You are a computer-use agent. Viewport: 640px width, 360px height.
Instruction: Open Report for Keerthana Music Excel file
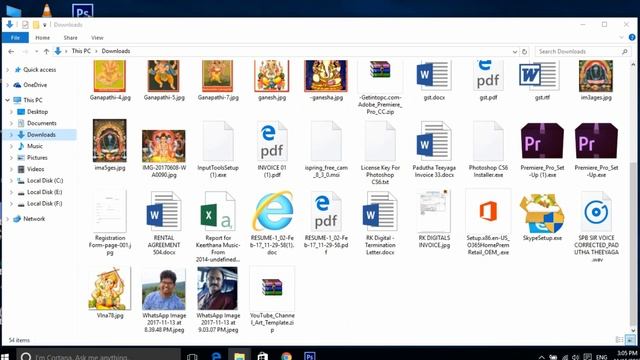coord(218,211)
